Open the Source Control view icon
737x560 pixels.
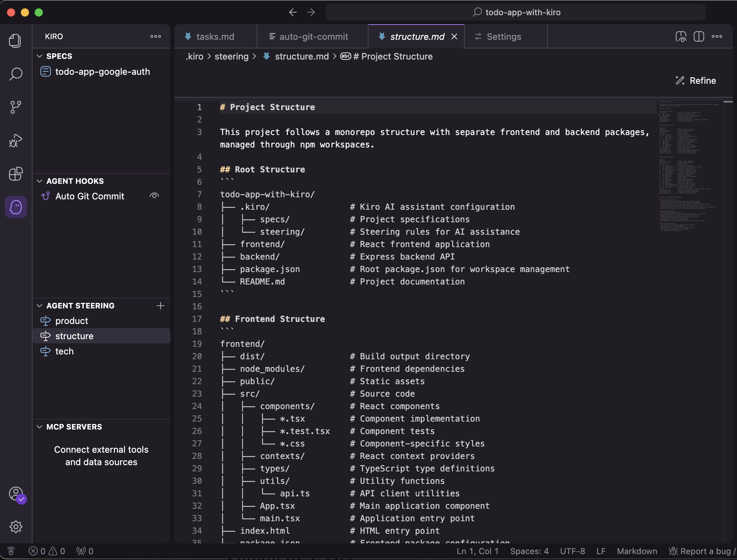(15, 107)
